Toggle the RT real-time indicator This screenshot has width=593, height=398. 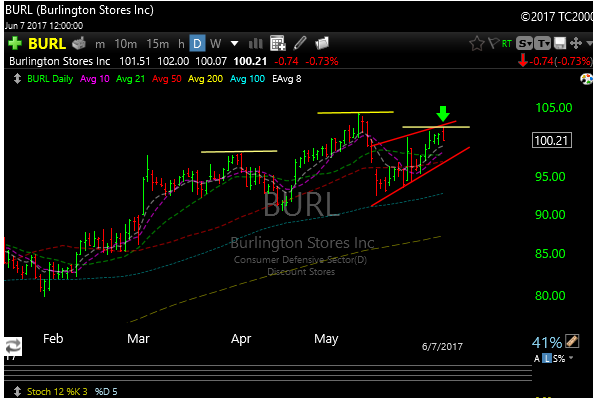(x=507, y=44)
